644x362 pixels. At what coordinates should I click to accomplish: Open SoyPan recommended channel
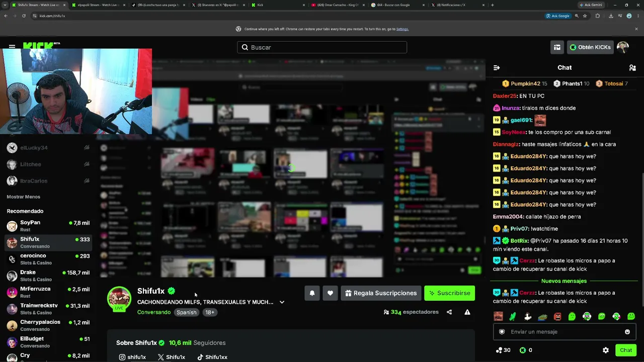48,226
